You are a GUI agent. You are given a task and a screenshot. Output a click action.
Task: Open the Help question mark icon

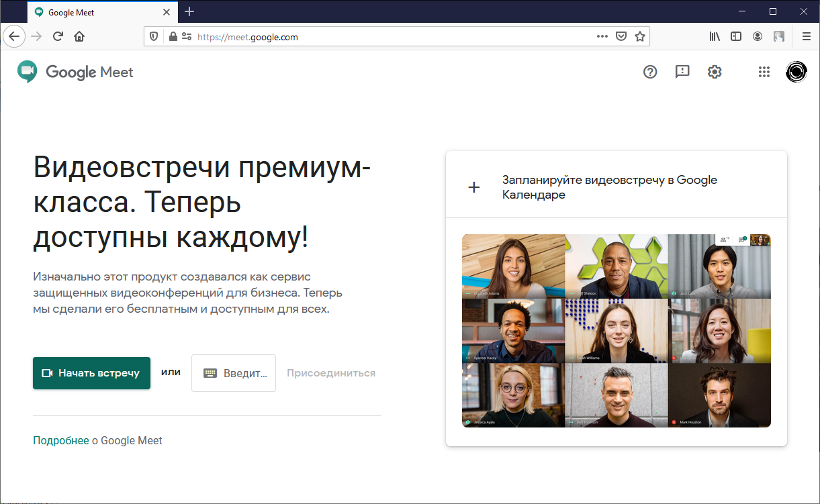(x=650, y=72)
